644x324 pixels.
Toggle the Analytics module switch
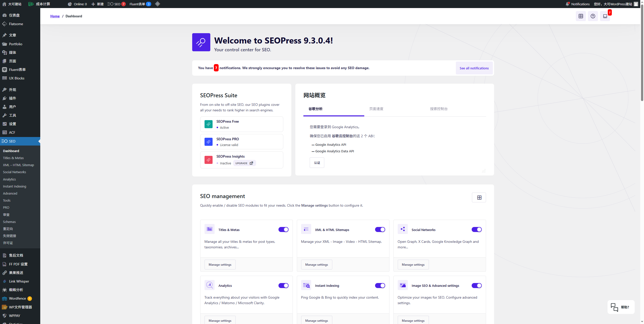284,286
